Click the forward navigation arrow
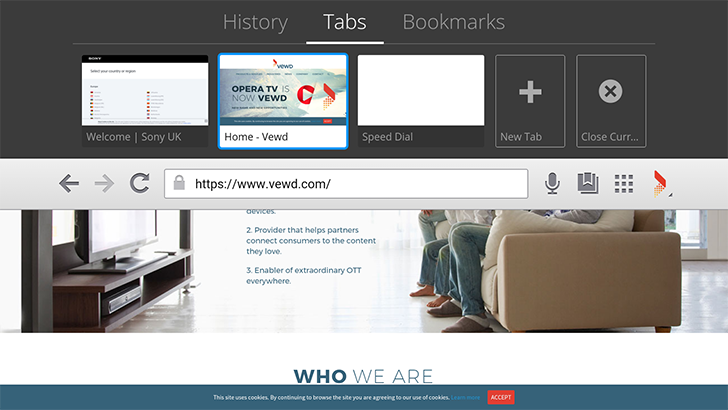Screen dimensions: 728x410 (x=104, y=183)
